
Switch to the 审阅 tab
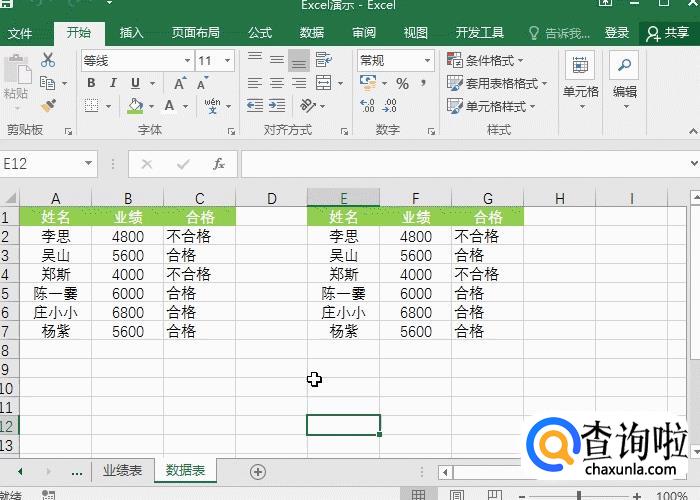coord(364,33)
